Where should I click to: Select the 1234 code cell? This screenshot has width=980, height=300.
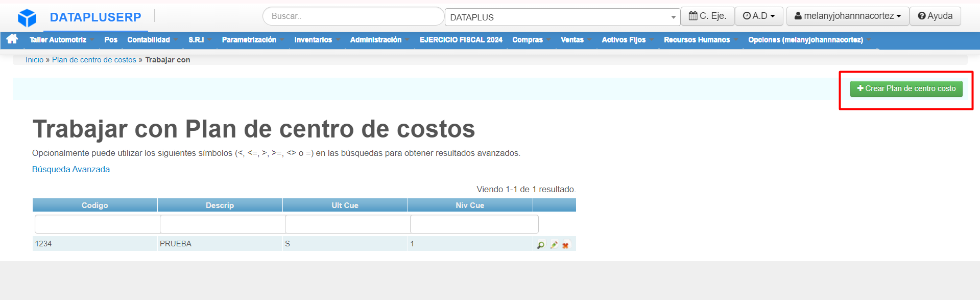point(95,244)
